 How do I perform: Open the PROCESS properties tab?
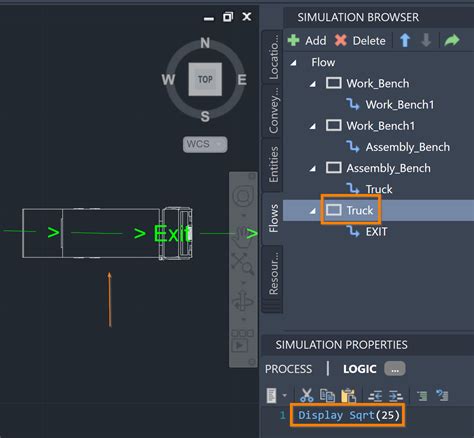pos(288,369)
